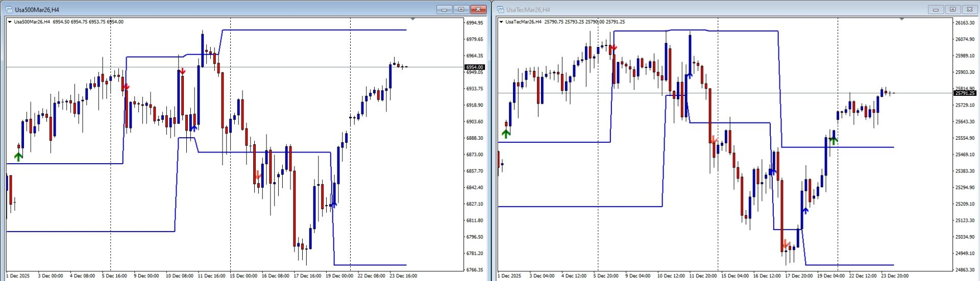
Task: Activate the UsaTecMar26,H4 title bar
Action: click(715, 10)
